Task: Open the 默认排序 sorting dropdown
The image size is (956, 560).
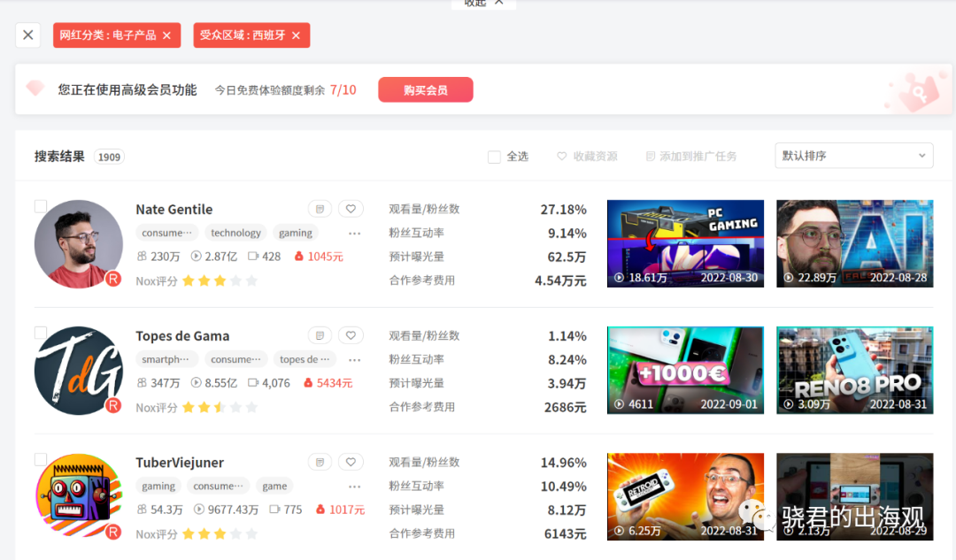Action: (x=852, y=155)
